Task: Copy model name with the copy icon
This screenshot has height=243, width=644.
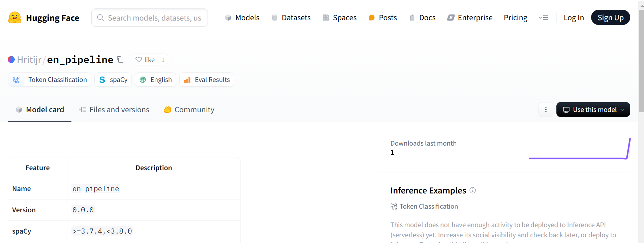Action: click(120, 60)
